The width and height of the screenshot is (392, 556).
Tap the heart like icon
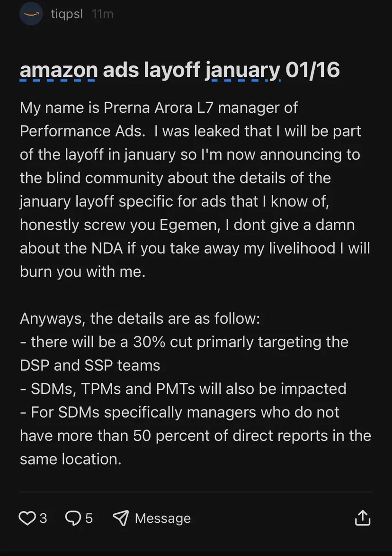tap(27, 518)
